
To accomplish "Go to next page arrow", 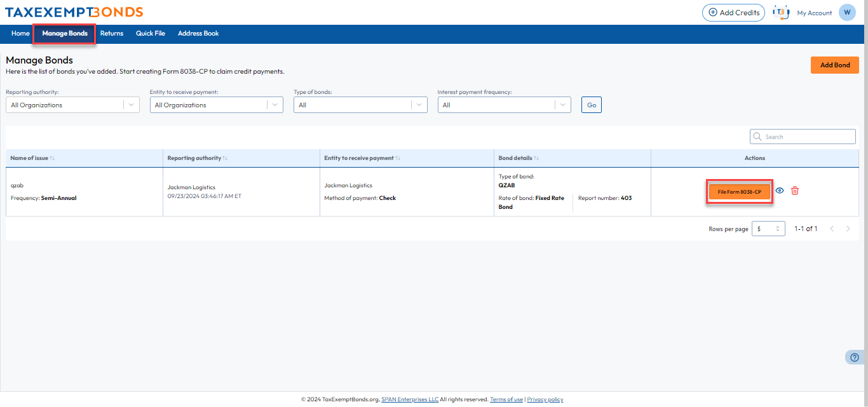I will (848, 229).
